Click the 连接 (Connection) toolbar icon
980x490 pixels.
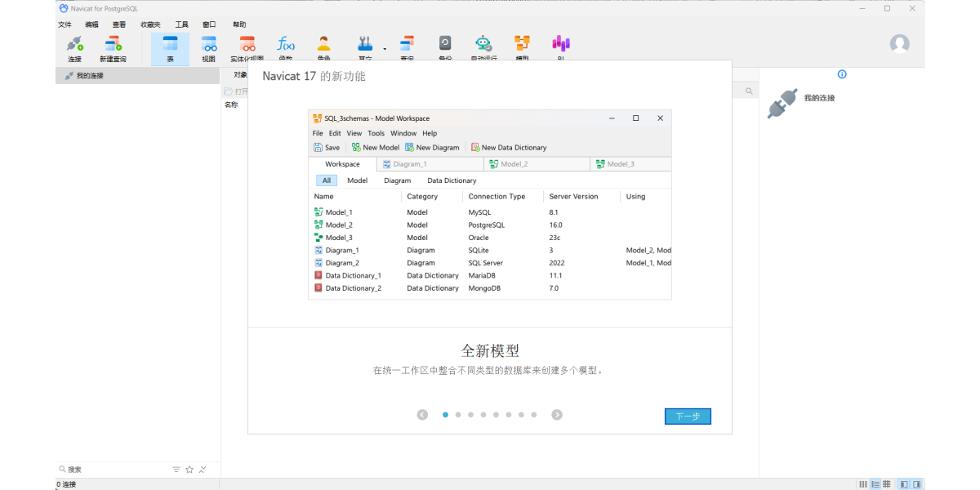point(74,47)
